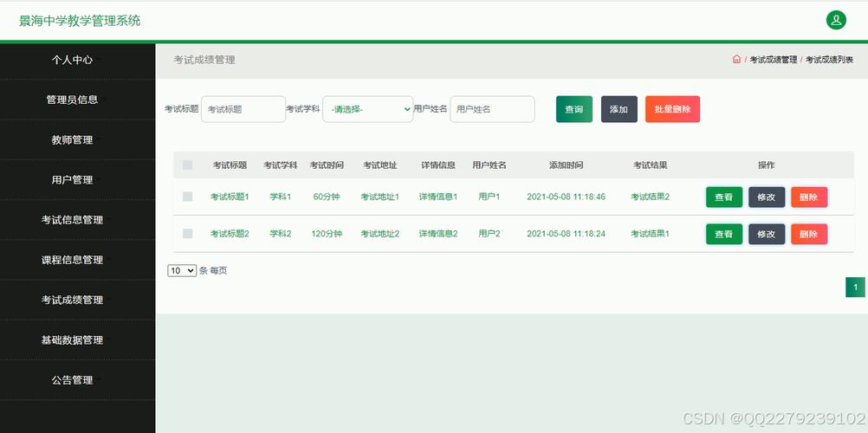Screen dimensions: 868x433
Task: Click the 考试结果2 cell
Action: [x=650, y=197]
